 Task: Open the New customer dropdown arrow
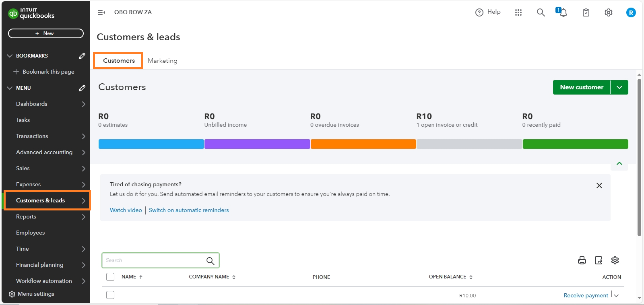[x=619, y=87]
